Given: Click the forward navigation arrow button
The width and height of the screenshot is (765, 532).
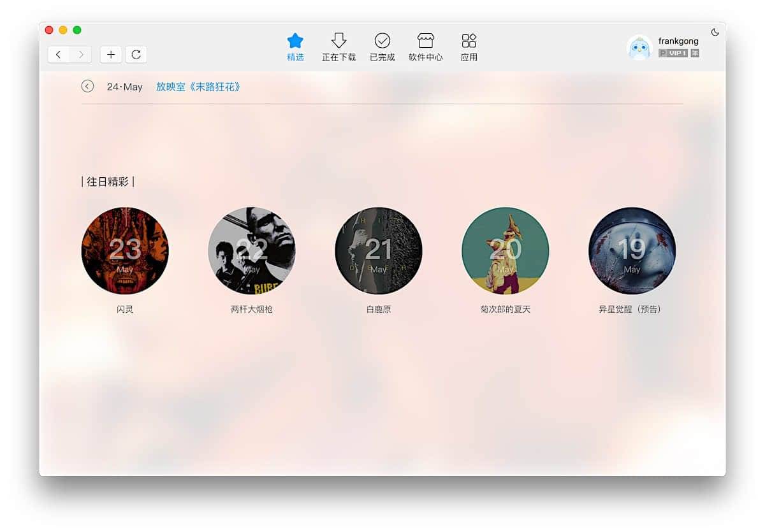Looking at the screenshot, I should click(x=80, y=55).
